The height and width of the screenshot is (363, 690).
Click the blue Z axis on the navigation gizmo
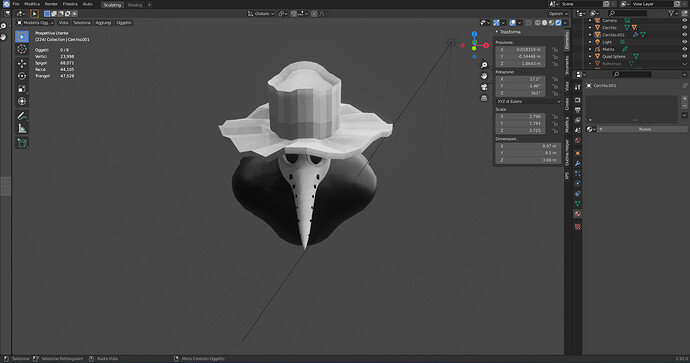coord(474,34)
